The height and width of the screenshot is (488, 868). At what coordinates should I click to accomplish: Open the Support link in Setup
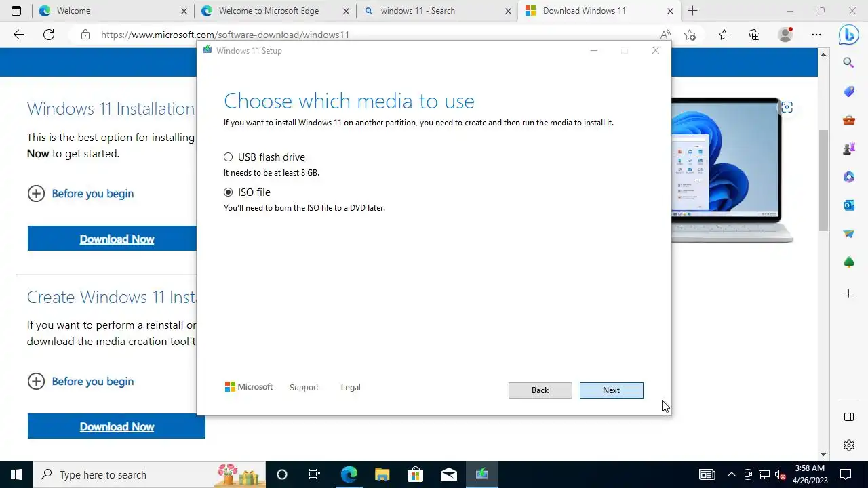pos(304,388)
